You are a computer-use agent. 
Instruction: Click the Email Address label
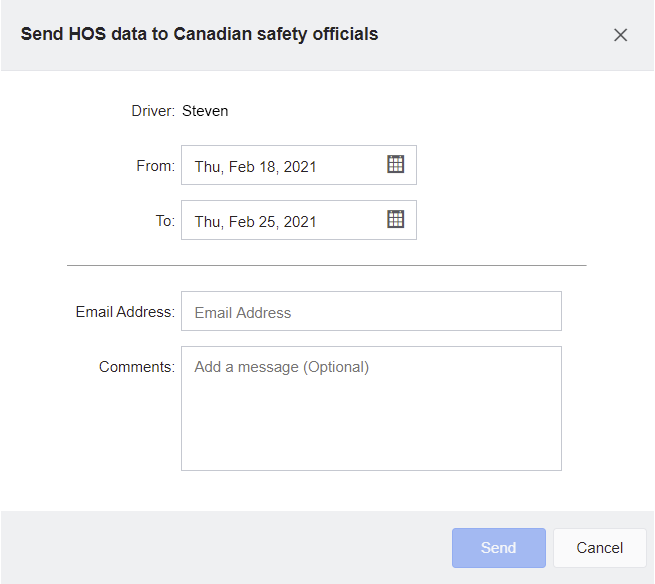(x=125, y=312)
